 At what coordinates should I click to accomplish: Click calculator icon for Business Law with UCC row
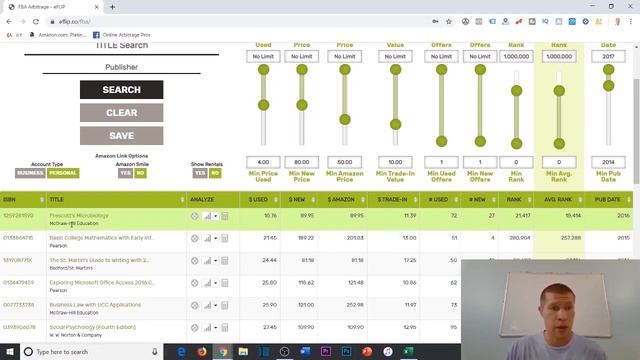(224, 305)
